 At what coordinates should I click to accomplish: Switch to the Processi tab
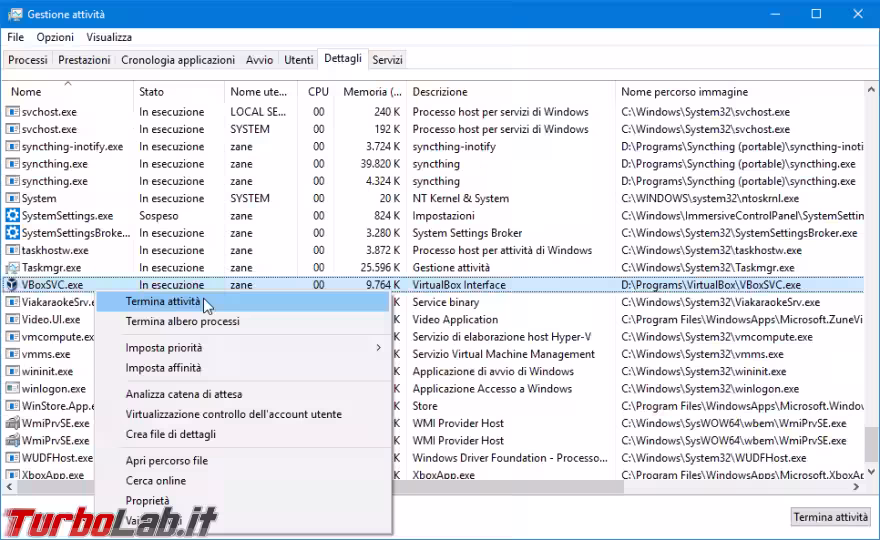point(28,60)
